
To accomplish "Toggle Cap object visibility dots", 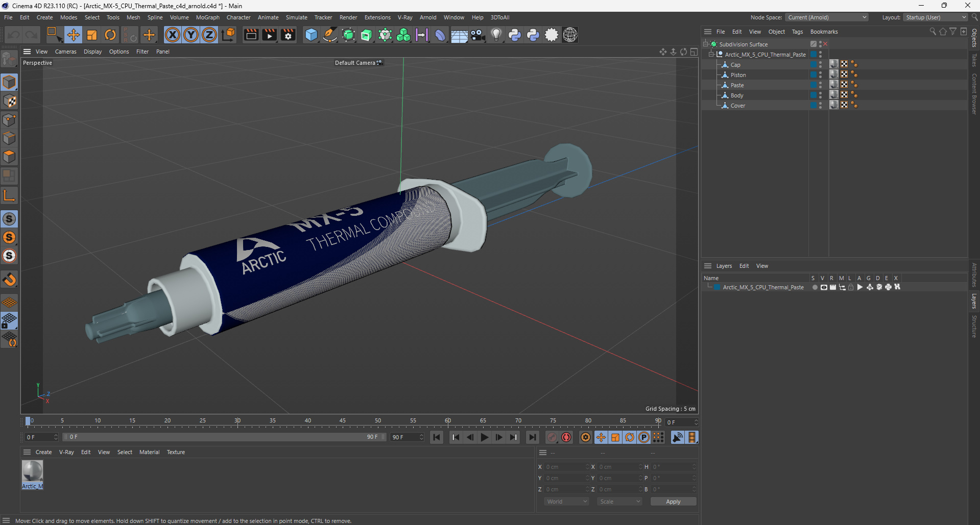I will [821, 64].
